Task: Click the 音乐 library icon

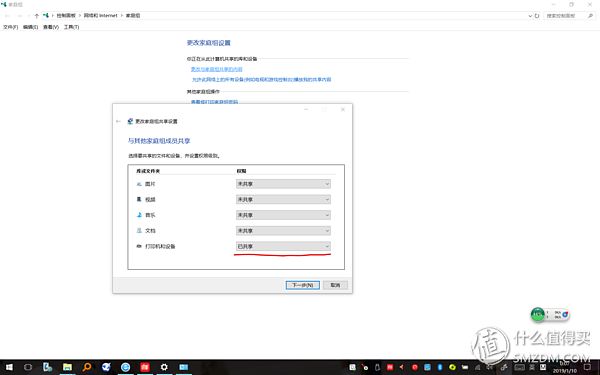Action: [x=139, y=215]
